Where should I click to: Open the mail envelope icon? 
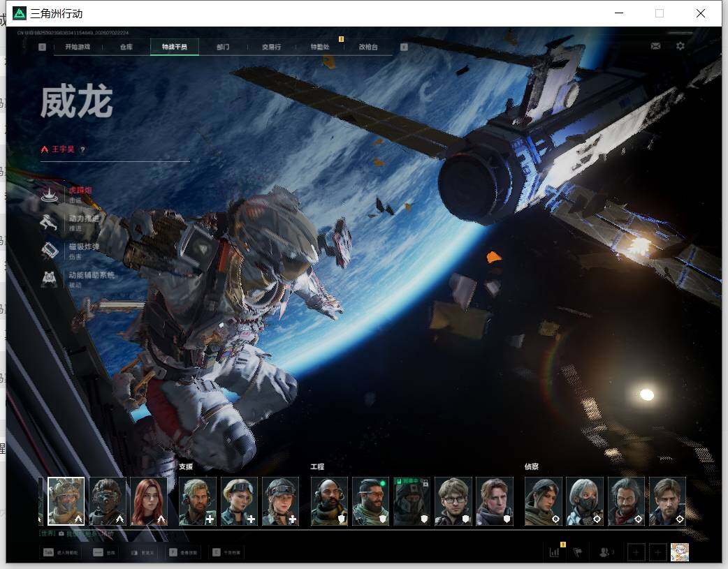click(x=655, y=46)
